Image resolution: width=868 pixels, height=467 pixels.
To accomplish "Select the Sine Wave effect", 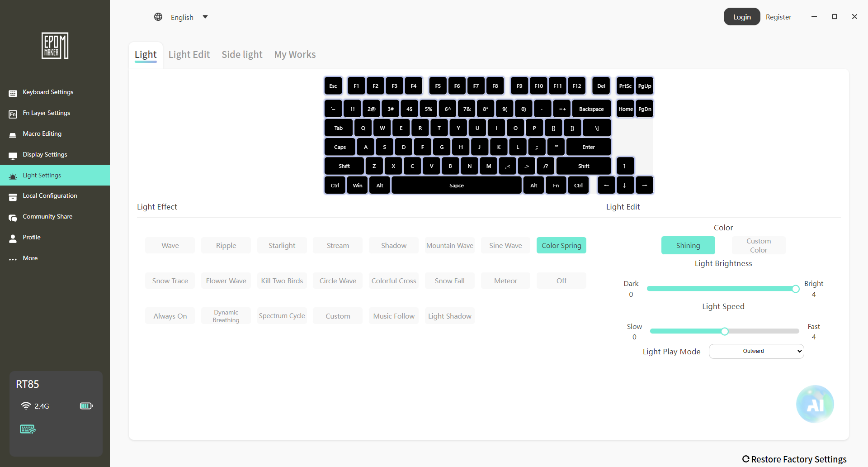I will [x=505, y=245].
